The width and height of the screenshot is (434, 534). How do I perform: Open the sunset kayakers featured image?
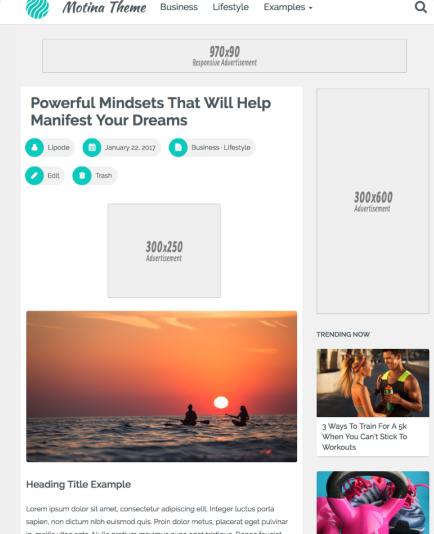[x=161, y=386]
